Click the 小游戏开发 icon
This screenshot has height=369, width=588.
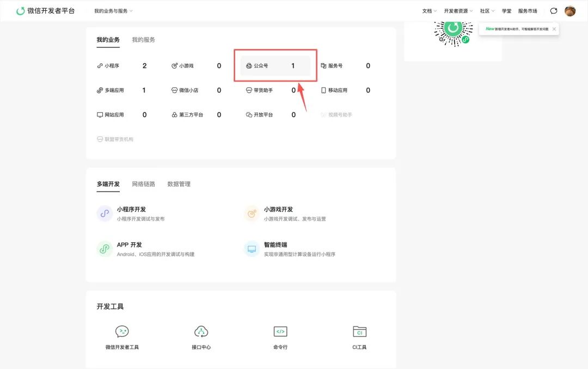tap(252, 213)
